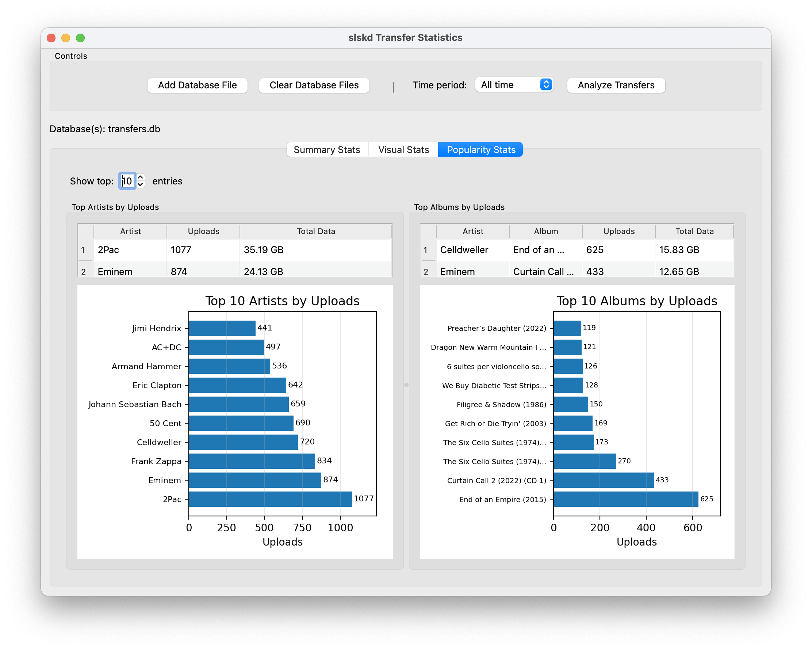This screenshot has height=650, width=812.
Task: Select the Popularity Stats tab
Action: click(x=481, y=149)
